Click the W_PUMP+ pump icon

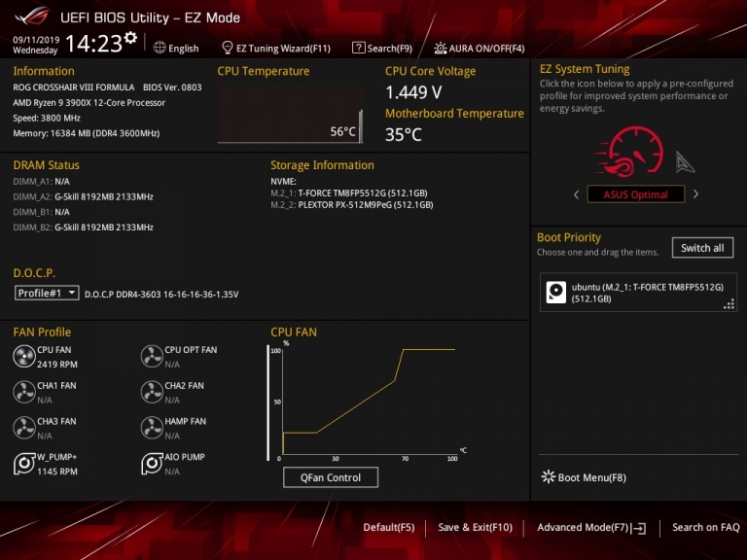[23, 464]
